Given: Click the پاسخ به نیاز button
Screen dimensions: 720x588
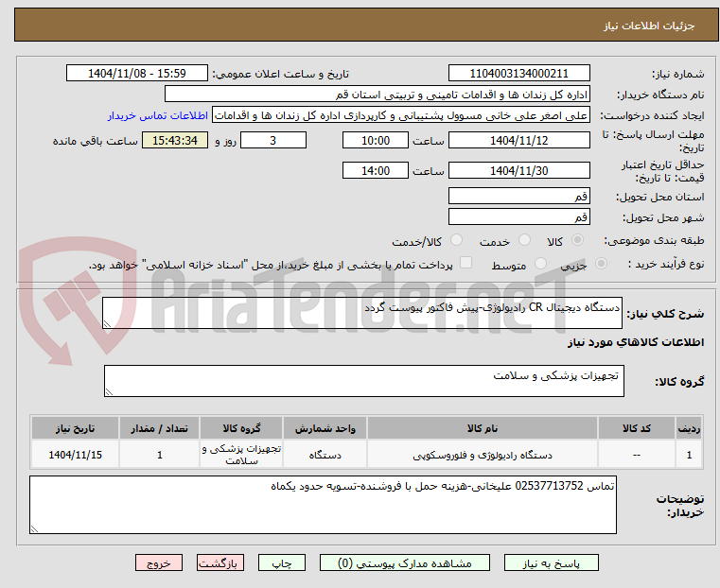Looking at the screenshot, I should click(x=551, y=562).
